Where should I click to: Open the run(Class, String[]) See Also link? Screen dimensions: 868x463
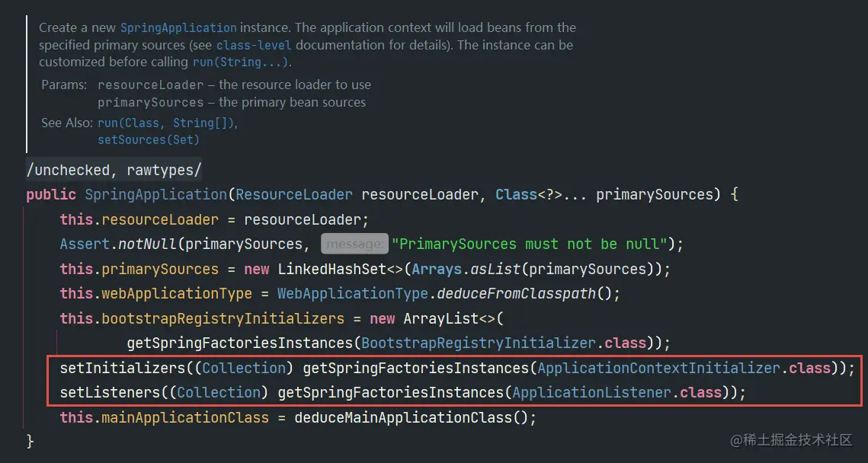click(x=167, y=123)
